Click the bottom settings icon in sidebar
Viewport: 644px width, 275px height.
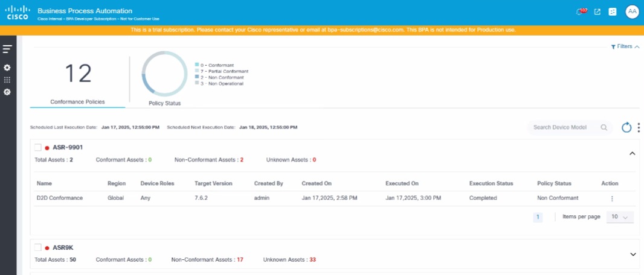(7, 92)
